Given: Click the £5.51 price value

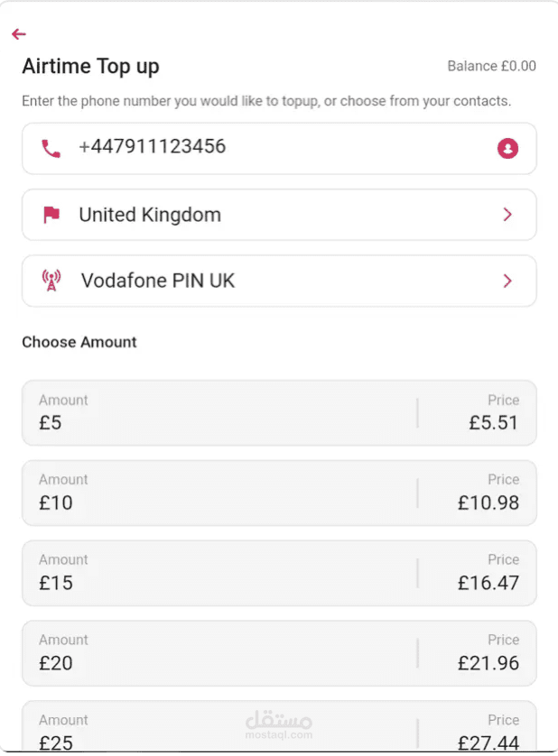Looking at the screenshot, I should [493, 422].
